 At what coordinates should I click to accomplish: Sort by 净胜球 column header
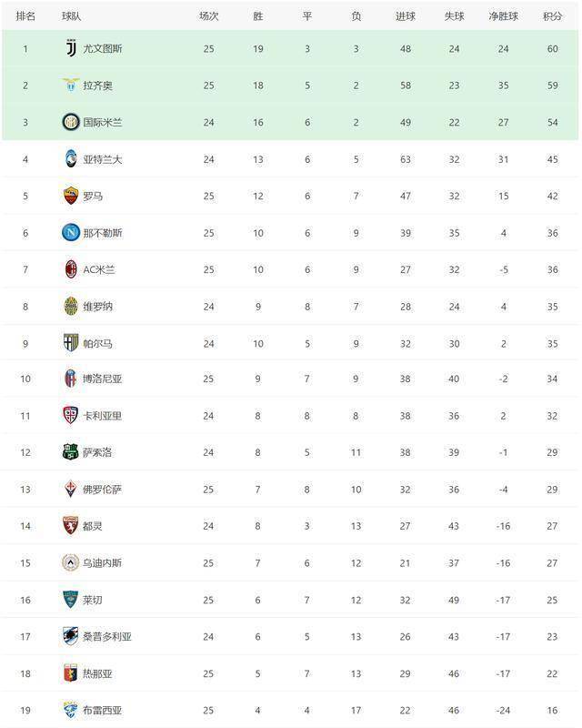pos(504,16)
